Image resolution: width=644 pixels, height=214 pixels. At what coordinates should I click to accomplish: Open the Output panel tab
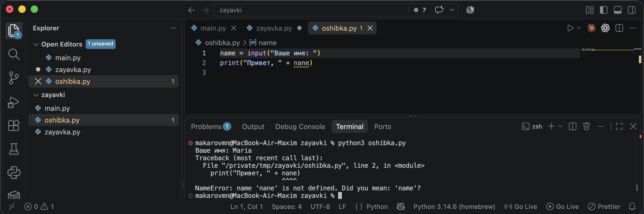253,126
